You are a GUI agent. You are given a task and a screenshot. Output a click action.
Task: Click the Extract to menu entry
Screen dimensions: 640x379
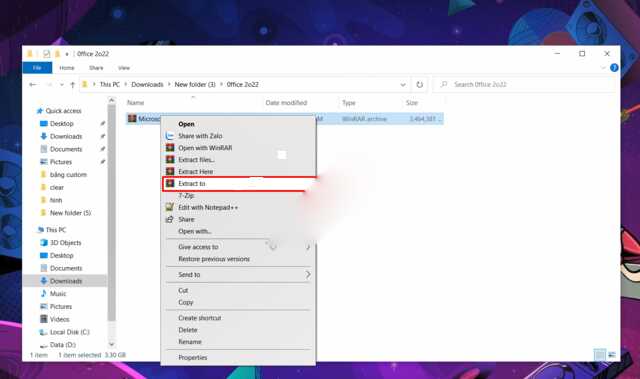240,184
